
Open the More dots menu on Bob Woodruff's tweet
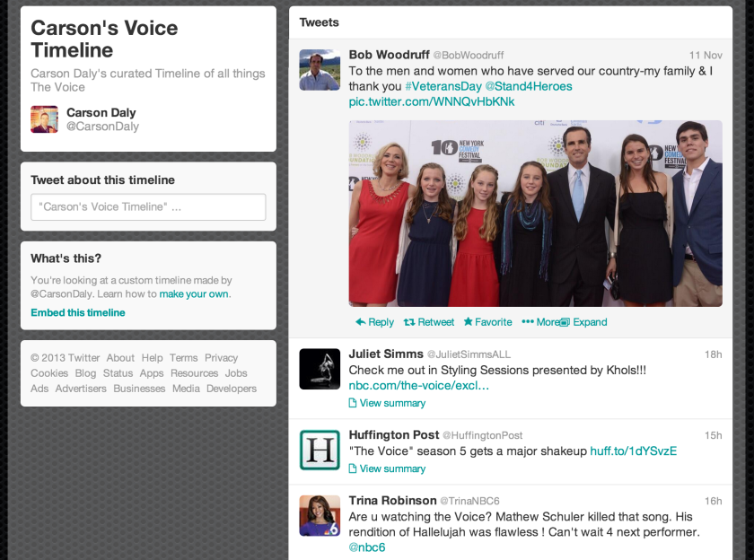point(528,321)
